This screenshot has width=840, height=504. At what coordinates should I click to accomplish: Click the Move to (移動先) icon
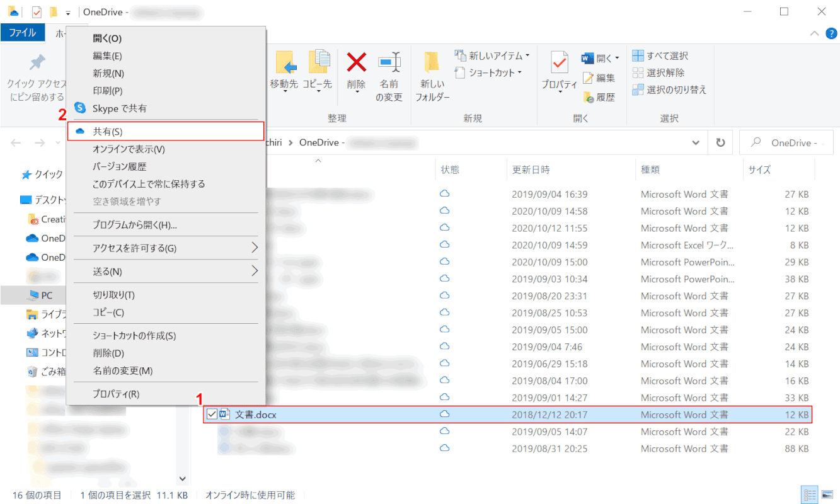[x=286, y=62]
